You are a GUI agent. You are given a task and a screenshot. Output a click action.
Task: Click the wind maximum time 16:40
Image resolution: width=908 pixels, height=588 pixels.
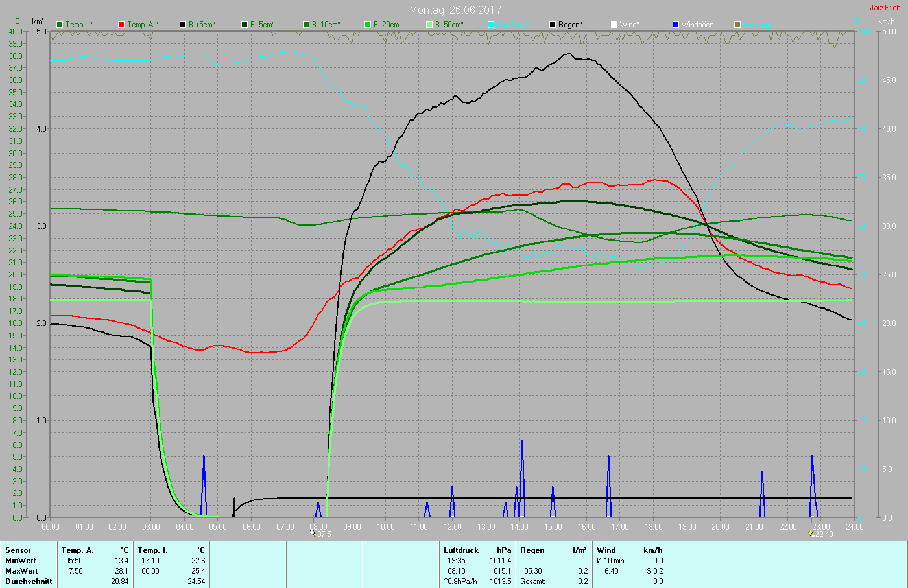point(610,571)
